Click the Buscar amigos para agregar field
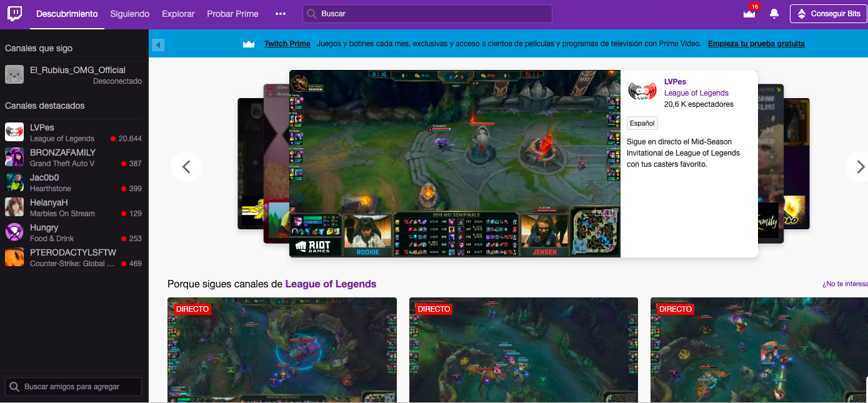The height and width of the screenshot is (403, 868). point(72,386)
